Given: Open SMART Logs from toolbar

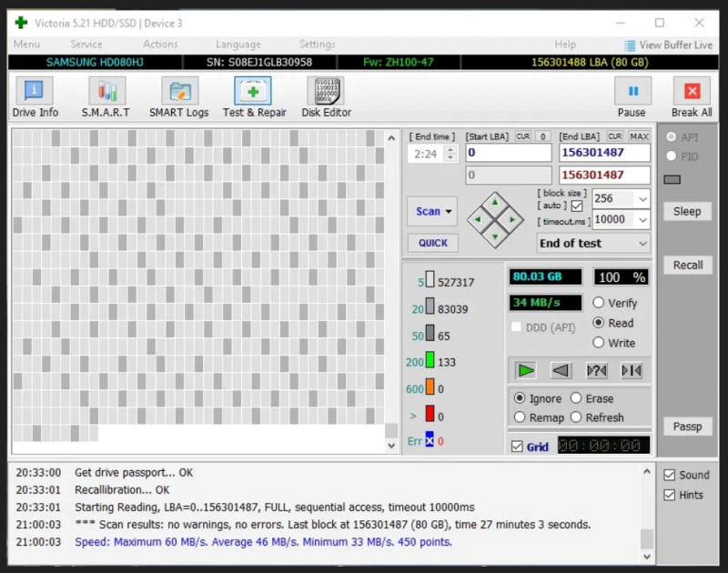Looking at the screenshot, I should click(x=179, y=97).
